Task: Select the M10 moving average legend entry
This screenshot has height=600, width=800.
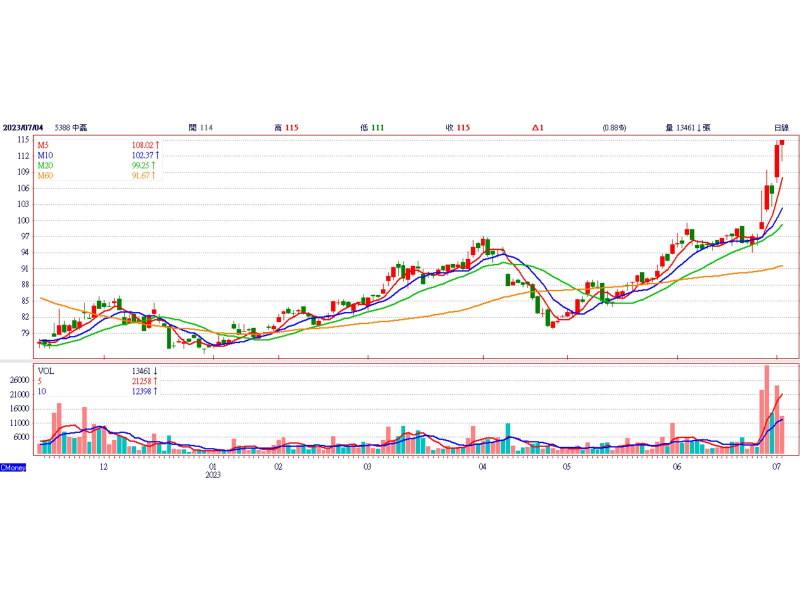Action: coord(45,156)
